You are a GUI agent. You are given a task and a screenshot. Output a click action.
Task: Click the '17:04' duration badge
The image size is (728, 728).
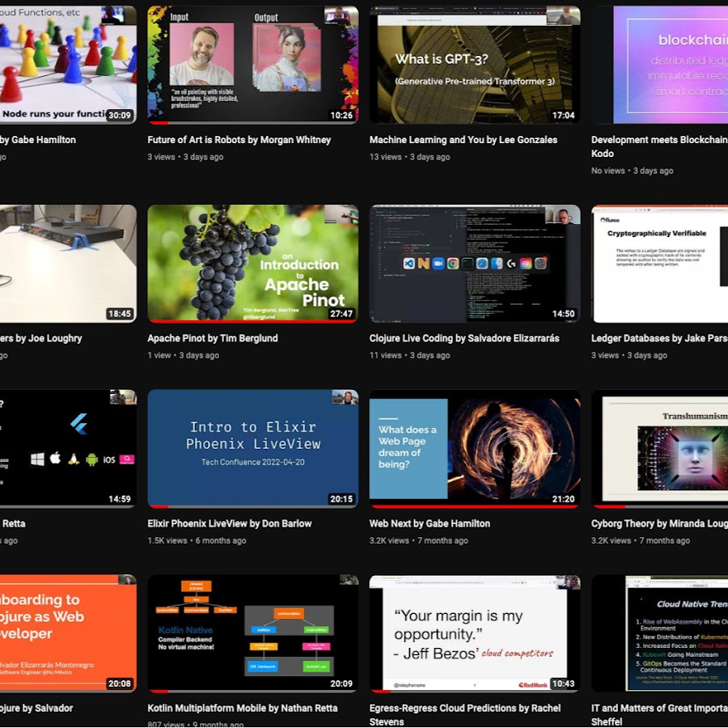[563, 115]
